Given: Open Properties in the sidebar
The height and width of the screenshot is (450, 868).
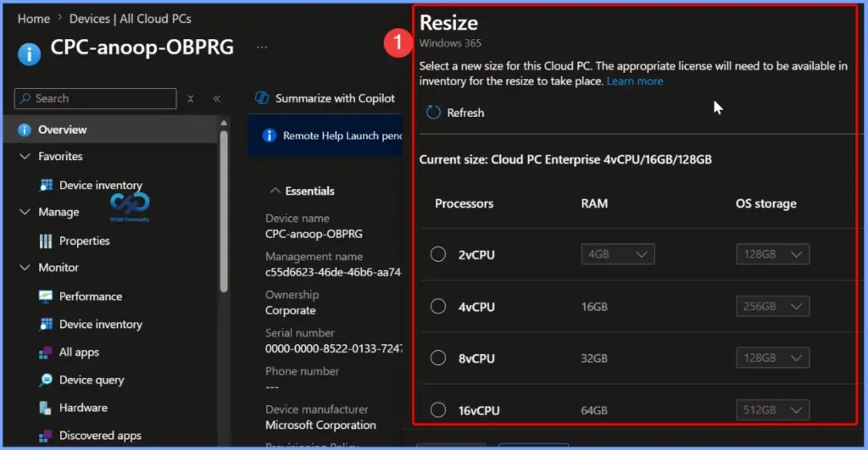Looking at the screenshot, I should (x=85, y=241).
